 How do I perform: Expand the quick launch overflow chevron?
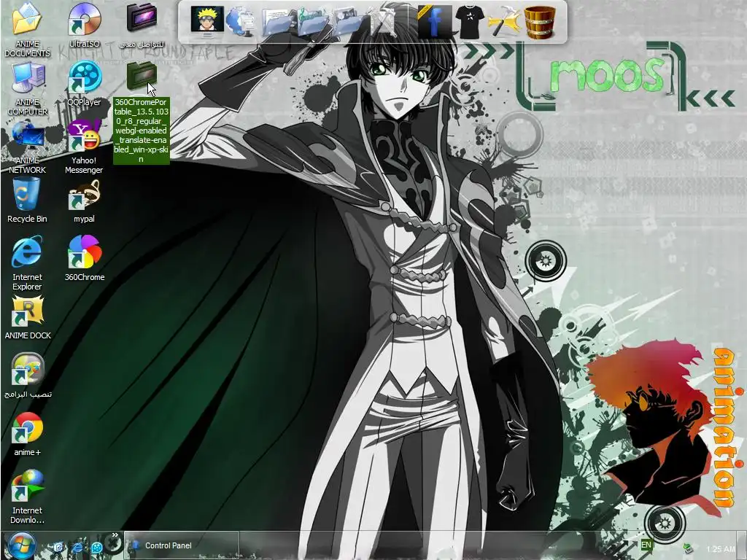pos(115,536)
